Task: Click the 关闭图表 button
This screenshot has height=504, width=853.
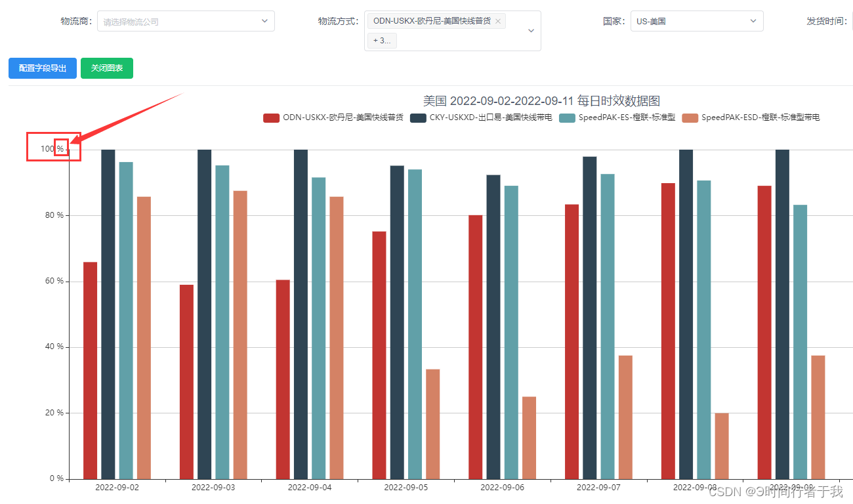Action: (107, 68)
